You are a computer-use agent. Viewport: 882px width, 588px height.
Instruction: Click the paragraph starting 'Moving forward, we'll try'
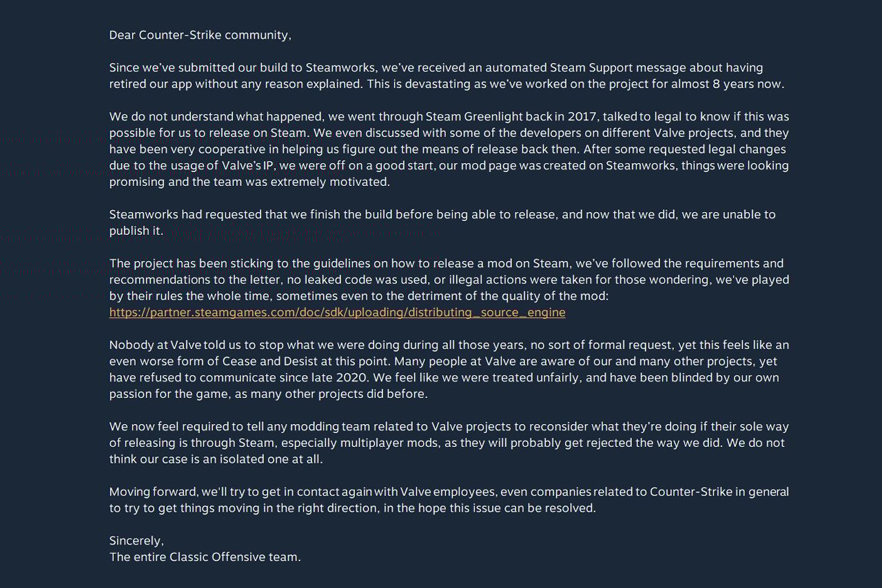point(449,500)
